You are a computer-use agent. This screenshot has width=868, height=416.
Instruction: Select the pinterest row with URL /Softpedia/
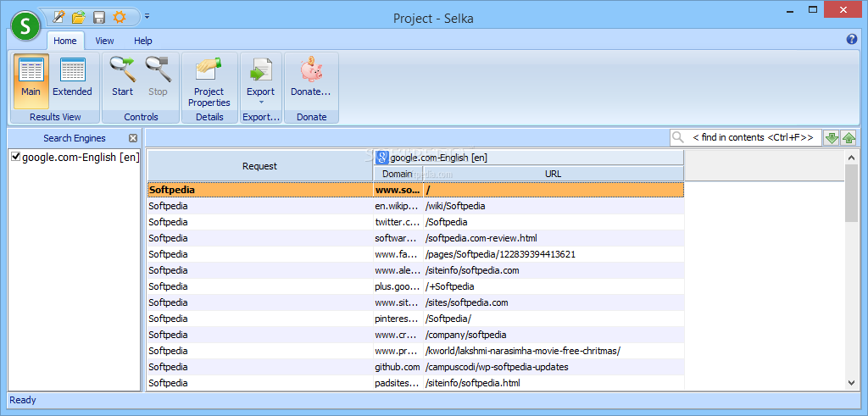415,318
